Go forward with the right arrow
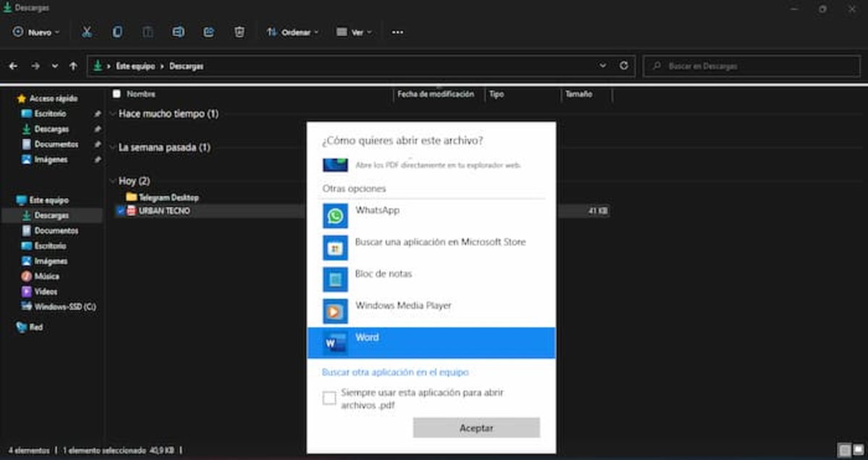 click(x=35, y=66)
